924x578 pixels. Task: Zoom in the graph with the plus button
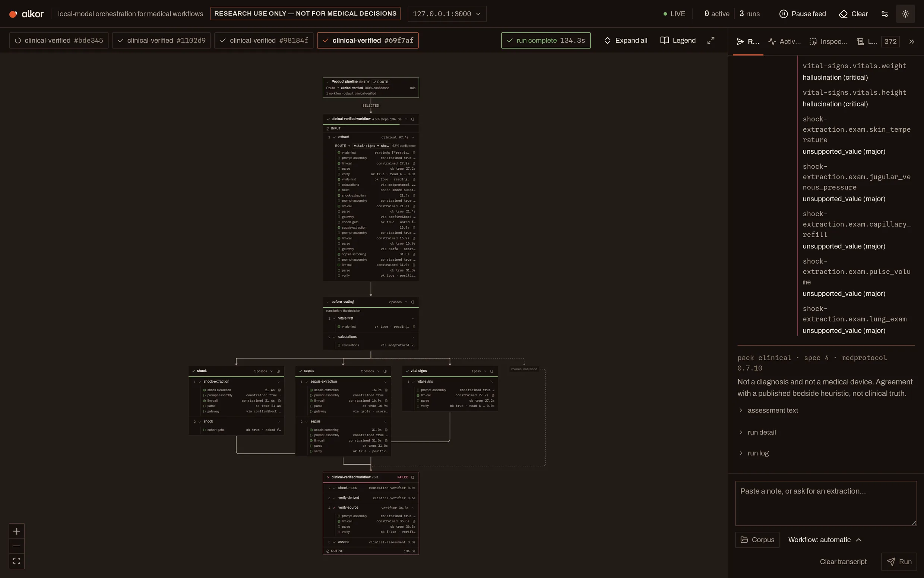17,531
